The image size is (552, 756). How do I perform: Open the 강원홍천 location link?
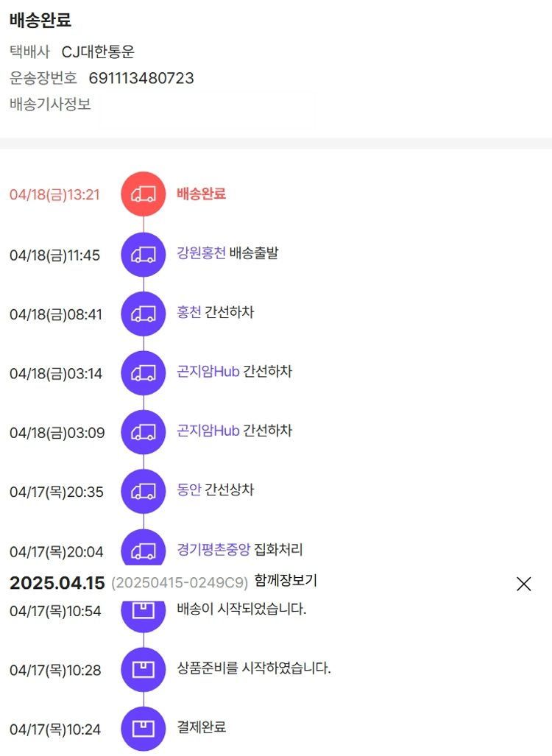pos(201,254)
